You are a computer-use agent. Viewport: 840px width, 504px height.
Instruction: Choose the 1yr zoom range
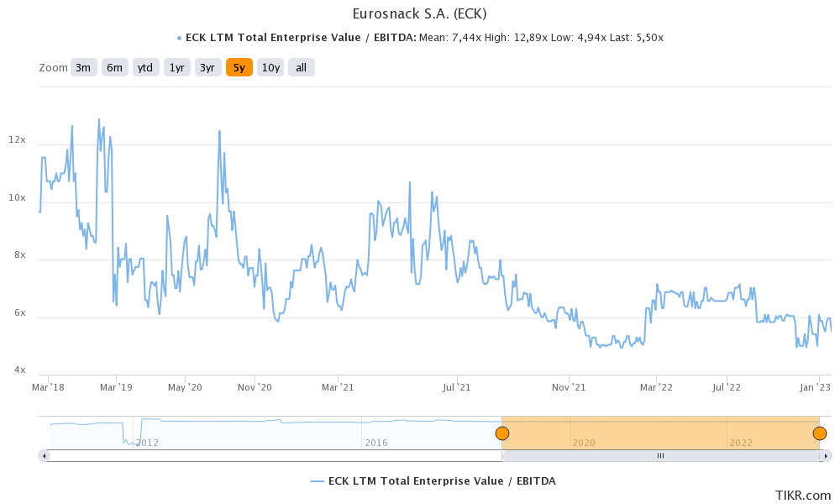click(x=176, y=67)
